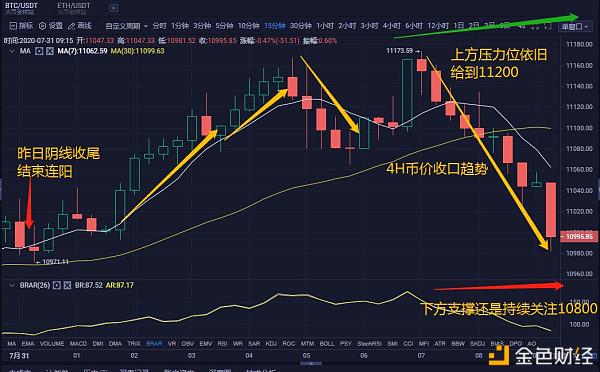Select the SMI indicator
This screenshot has width=600, height=372.
pos(392,344)
